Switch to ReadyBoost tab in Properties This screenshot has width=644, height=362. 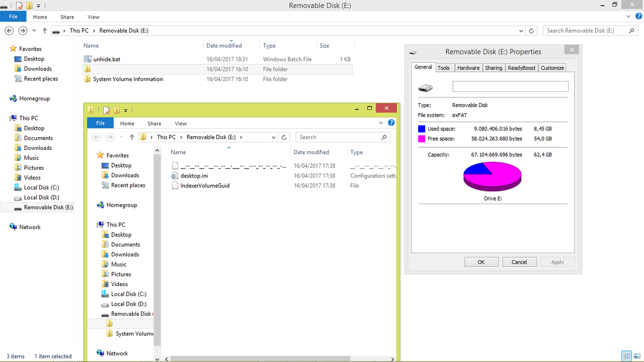521,68
